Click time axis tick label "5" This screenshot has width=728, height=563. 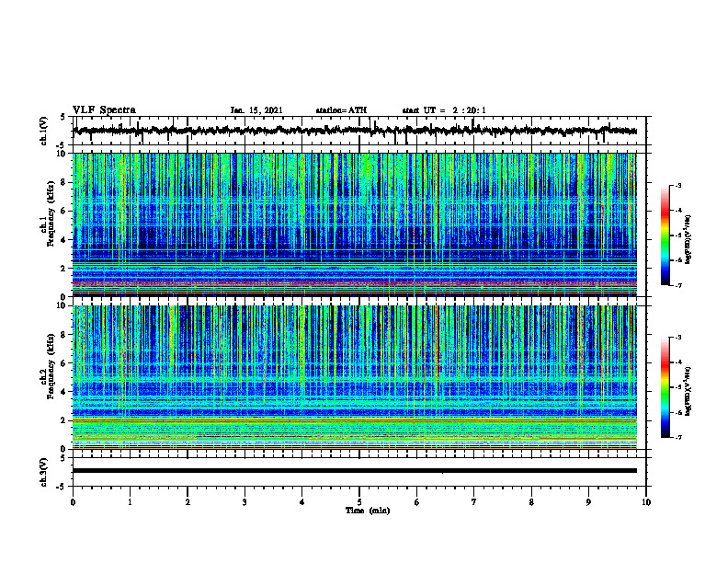tap(359, 502)
